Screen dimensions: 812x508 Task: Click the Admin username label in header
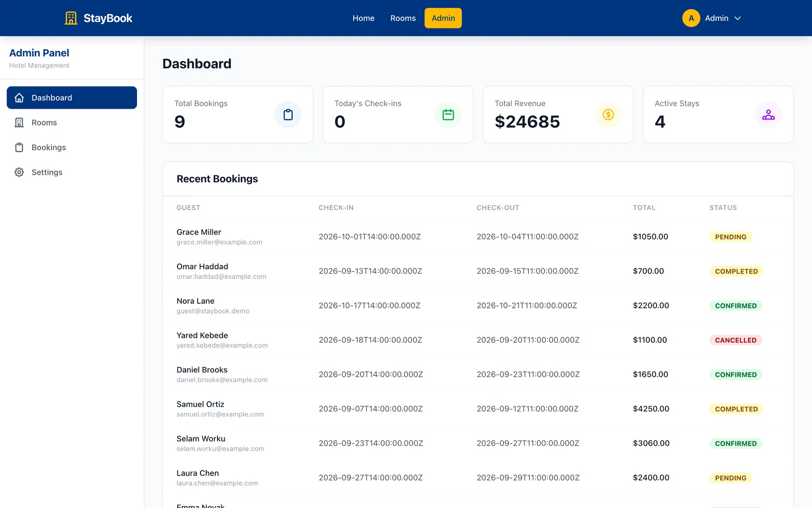(717, 18)
